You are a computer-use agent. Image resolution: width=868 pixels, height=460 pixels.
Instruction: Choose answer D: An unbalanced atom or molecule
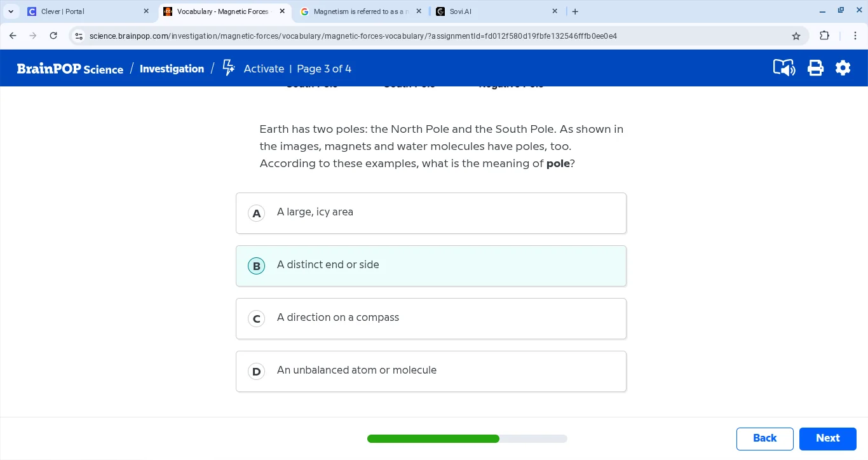pos(431,371)
